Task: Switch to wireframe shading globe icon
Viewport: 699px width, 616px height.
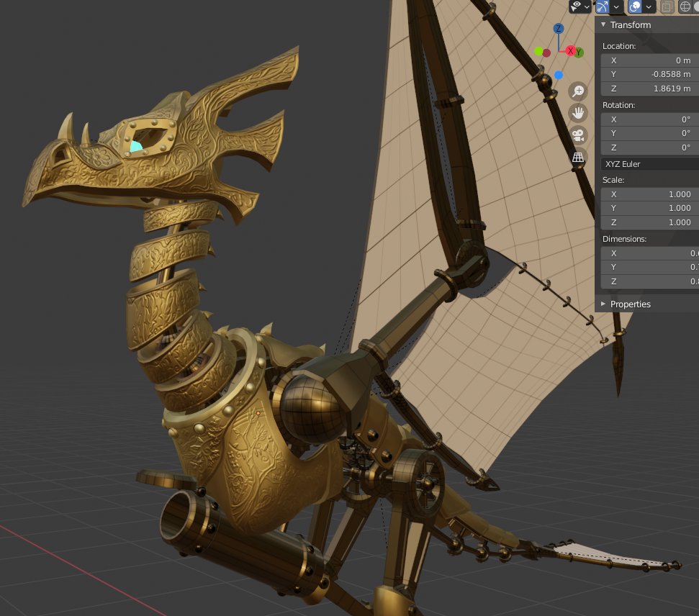Action: click(x=685, y=6)
